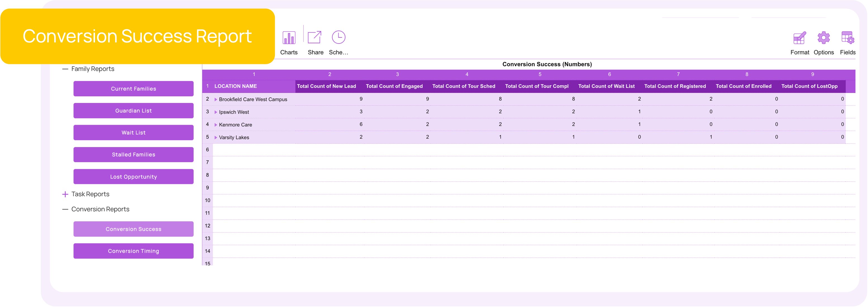The height and width of the screenshot is (307, 868).
Task: Click the Brookfield Care West Campus name
Action: [x=253, y=100]
